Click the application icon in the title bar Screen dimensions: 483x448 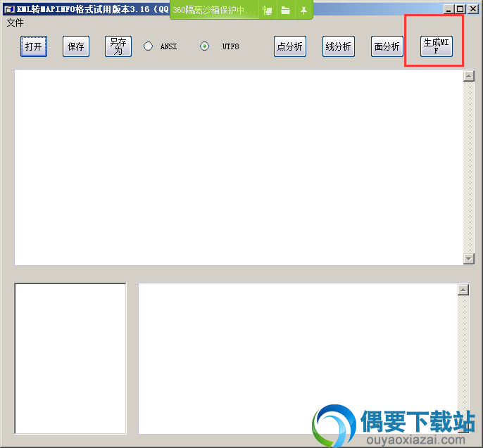pos(9,9)
